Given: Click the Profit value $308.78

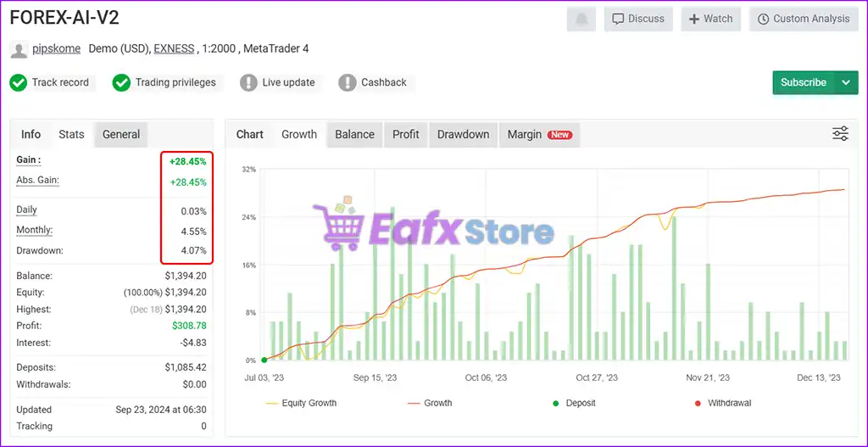Looking at the screenshot, I should pyautogui.click(x=189, y=326).
